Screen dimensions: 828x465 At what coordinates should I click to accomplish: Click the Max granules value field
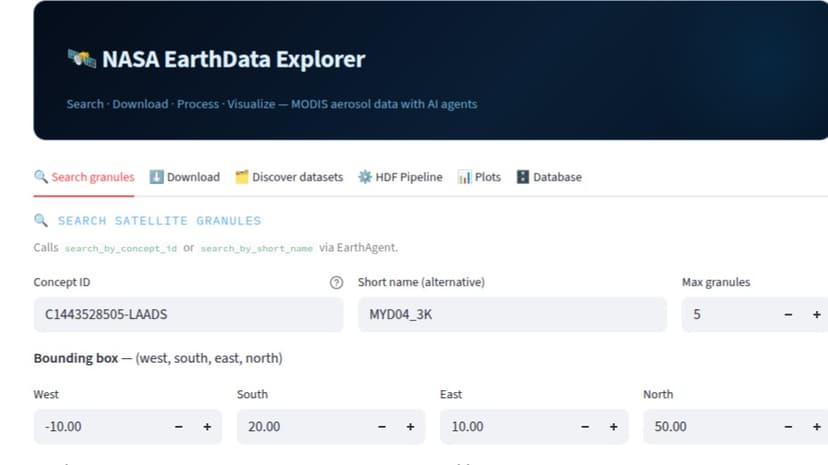tap(728, 315)
